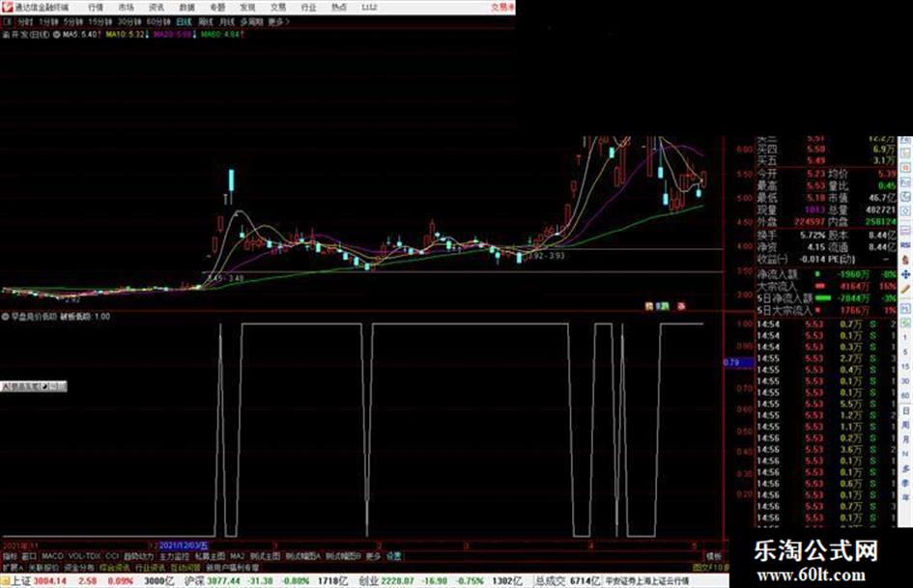Open the 市场 menu

coord(126,7)
